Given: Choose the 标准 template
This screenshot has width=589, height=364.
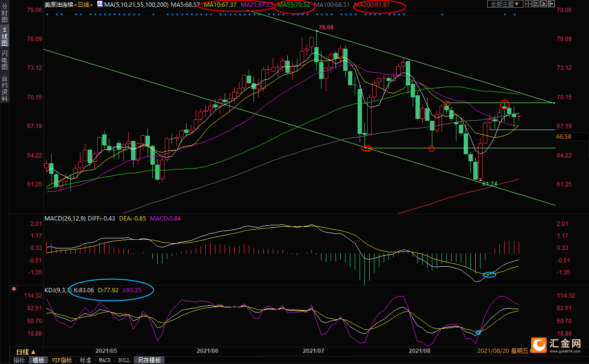Looking at the screenshot, I should 85,360.
